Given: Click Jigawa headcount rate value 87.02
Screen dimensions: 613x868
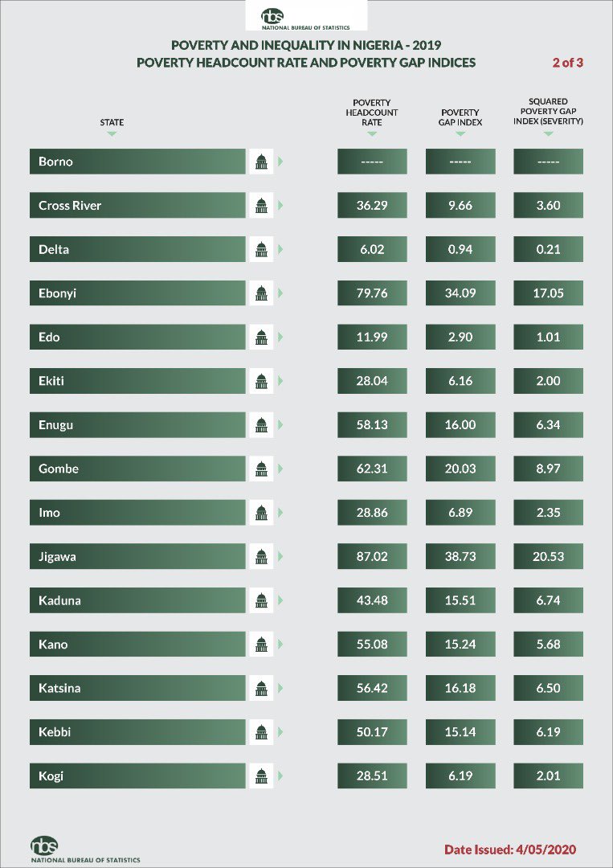Looking at the screenshot, I should pos(372,556).
